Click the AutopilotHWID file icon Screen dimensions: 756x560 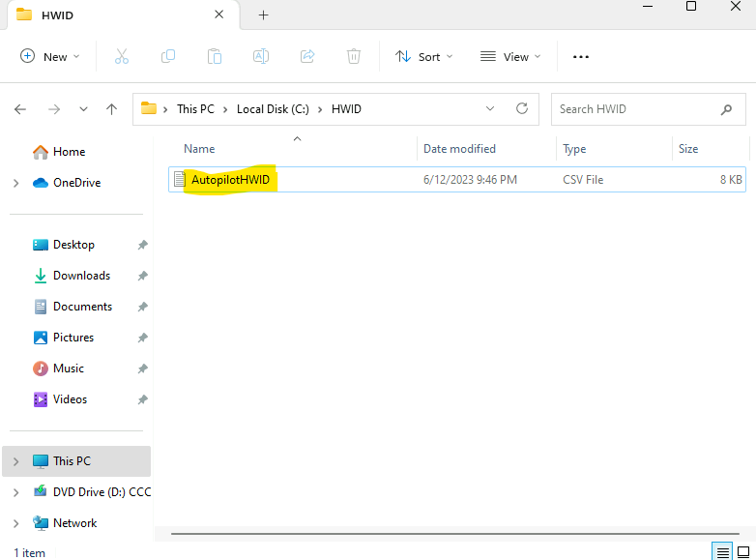[x=180, y=179]
